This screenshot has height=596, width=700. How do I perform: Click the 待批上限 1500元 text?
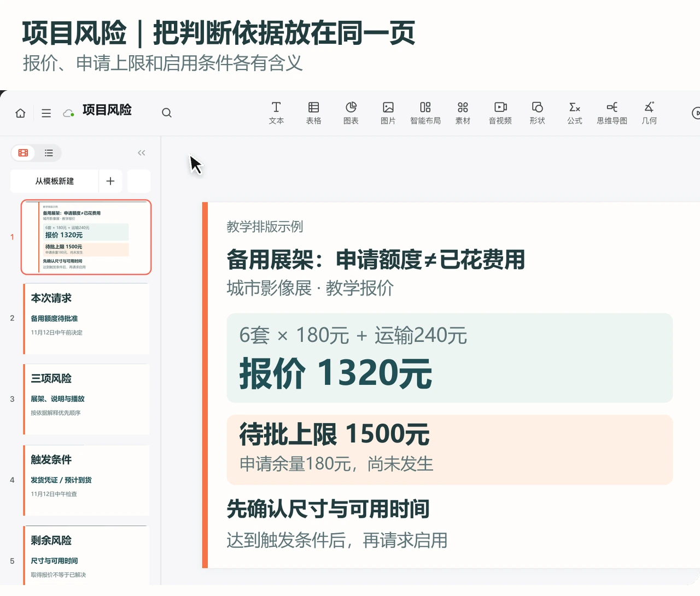pos(335,434)
